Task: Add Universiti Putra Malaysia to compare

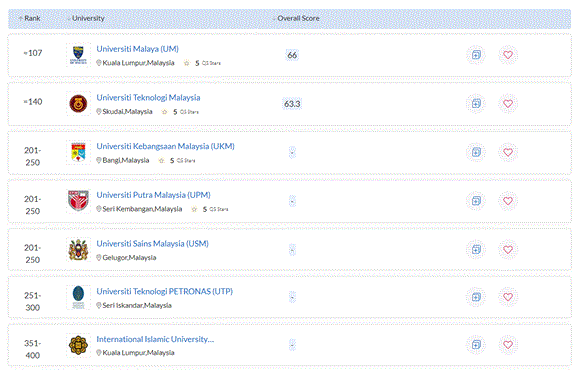Action: (476, 201)
